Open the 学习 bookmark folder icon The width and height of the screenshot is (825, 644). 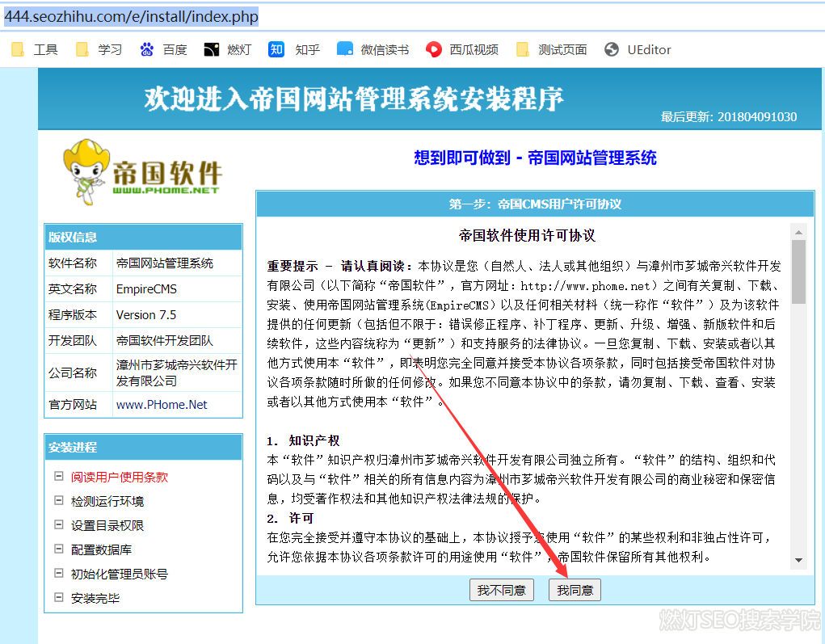[x=82, y=49]
